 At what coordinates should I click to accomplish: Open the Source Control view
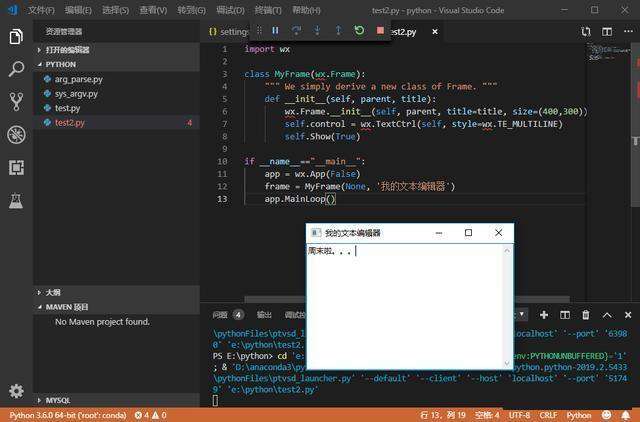pyautogui.click(x=16, y=102)
